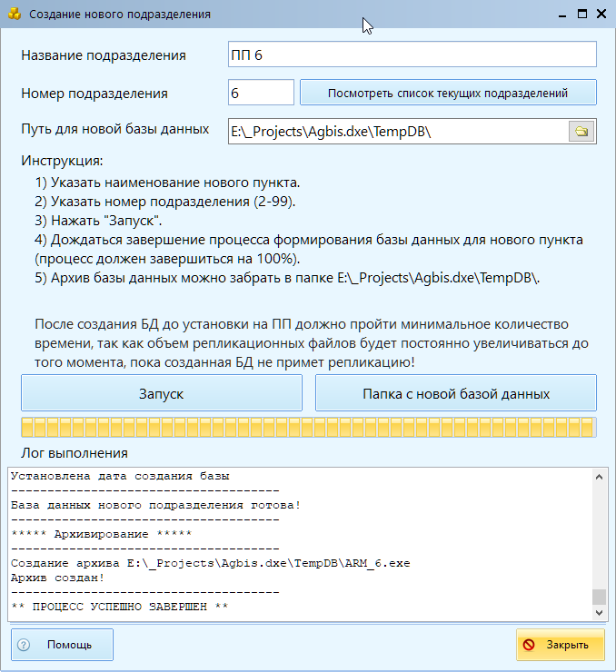Viewport: 616px width, 672px height.
Task: Close the window using the title bar X
Action: pyautogui.click(x=601, y=15)
